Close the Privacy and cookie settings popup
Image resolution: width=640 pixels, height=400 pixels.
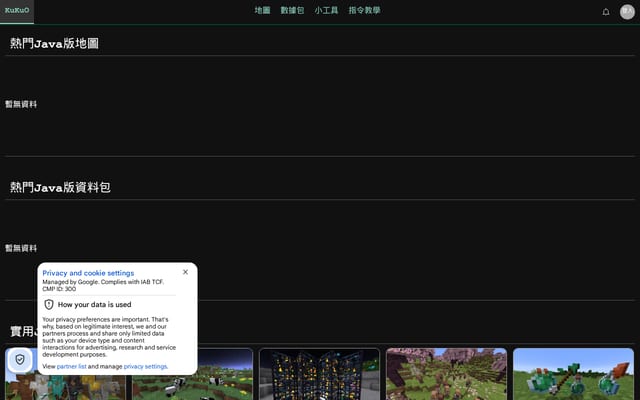tap(185, 272)
